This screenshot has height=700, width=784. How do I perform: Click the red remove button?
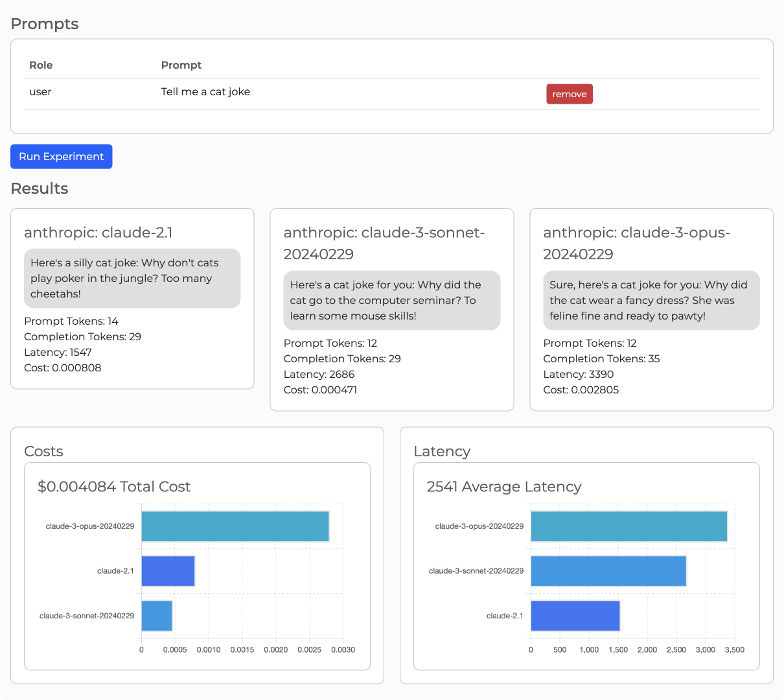[569, 94]
